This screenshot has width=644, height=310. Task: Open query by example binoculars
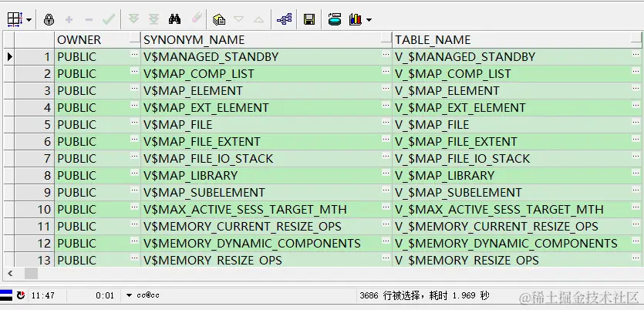[x=174, y=19]
